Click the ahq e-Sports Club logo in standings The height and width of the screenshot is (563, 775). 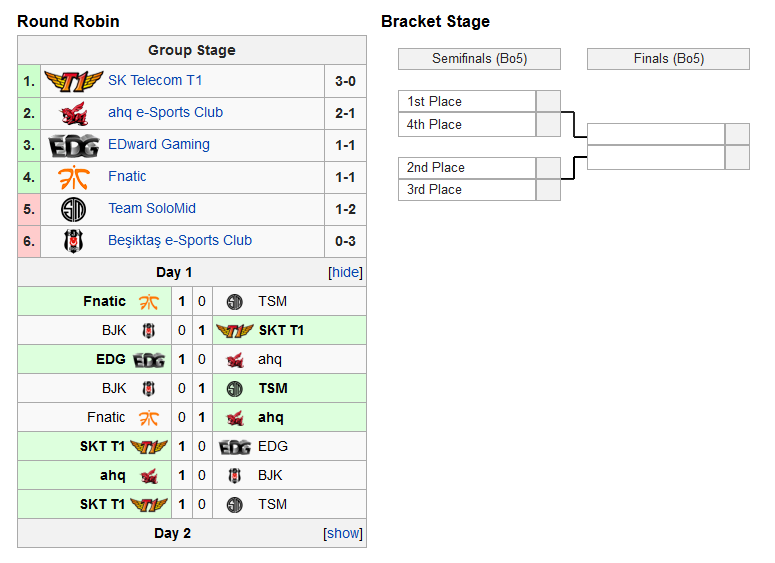pos(74,114)
